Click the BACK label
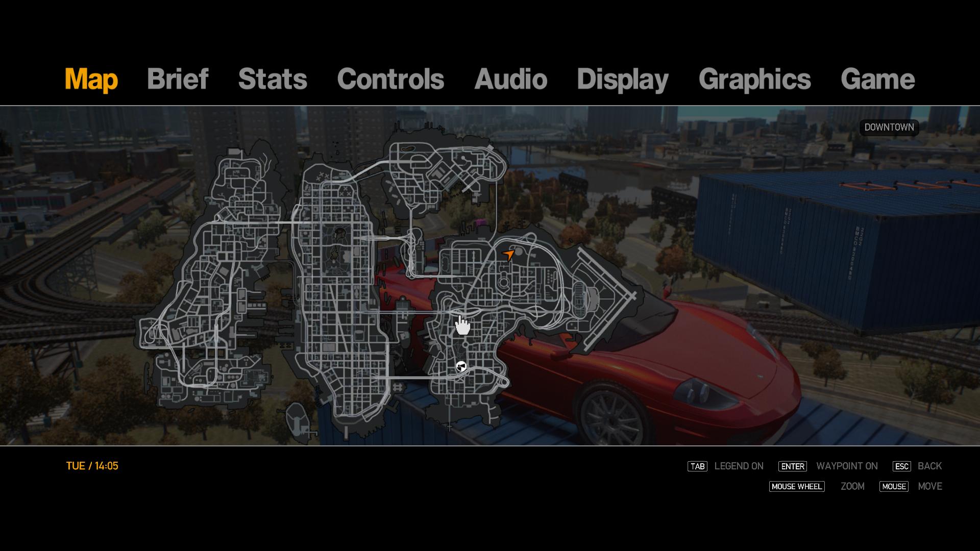This screenshot has height=551, width=980. click(x=929, y=466)
